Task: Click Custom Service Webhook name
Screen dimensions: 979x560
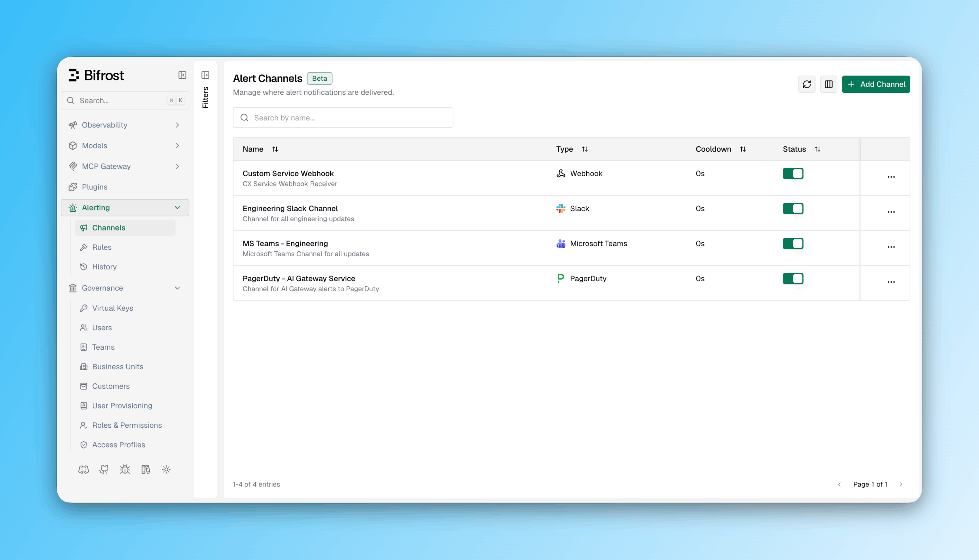Action: click(288, 173)
